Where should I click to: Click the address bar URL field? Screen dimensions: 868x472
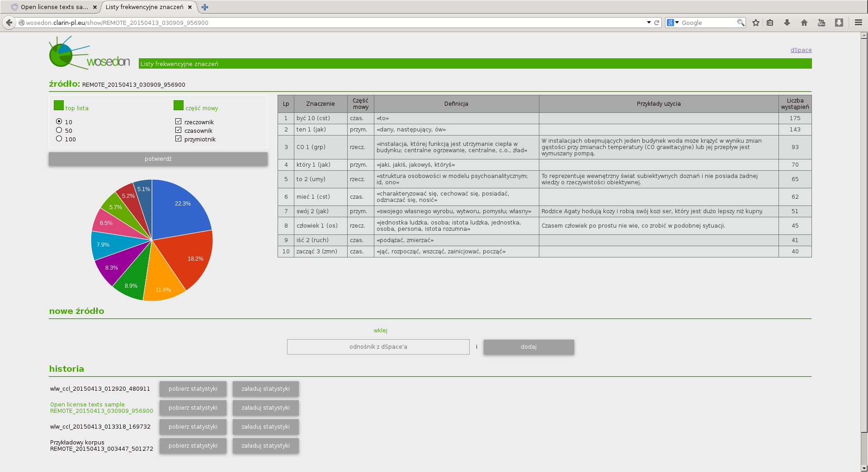[x=335, y=23]
